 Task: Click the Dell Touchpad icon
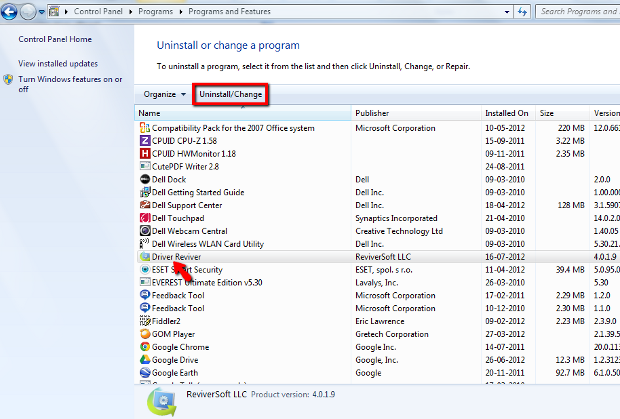(145, 218)
